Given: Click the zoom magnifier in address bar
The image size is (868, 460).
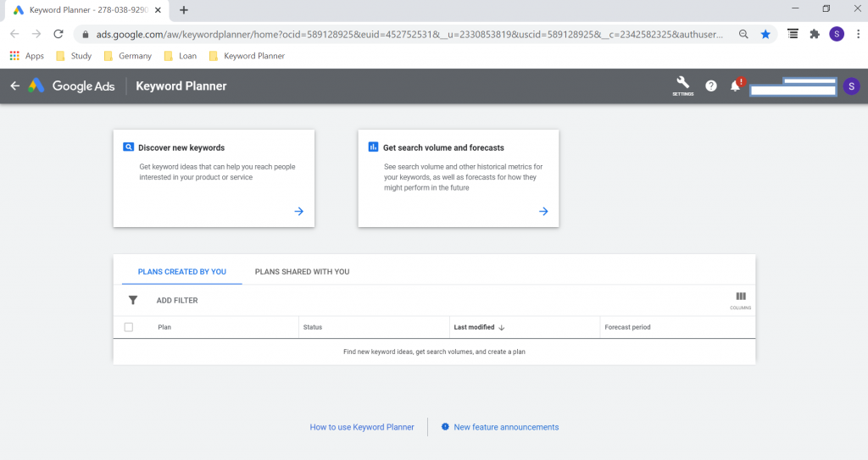Looking at the screenshot, I should pos(743,35).
